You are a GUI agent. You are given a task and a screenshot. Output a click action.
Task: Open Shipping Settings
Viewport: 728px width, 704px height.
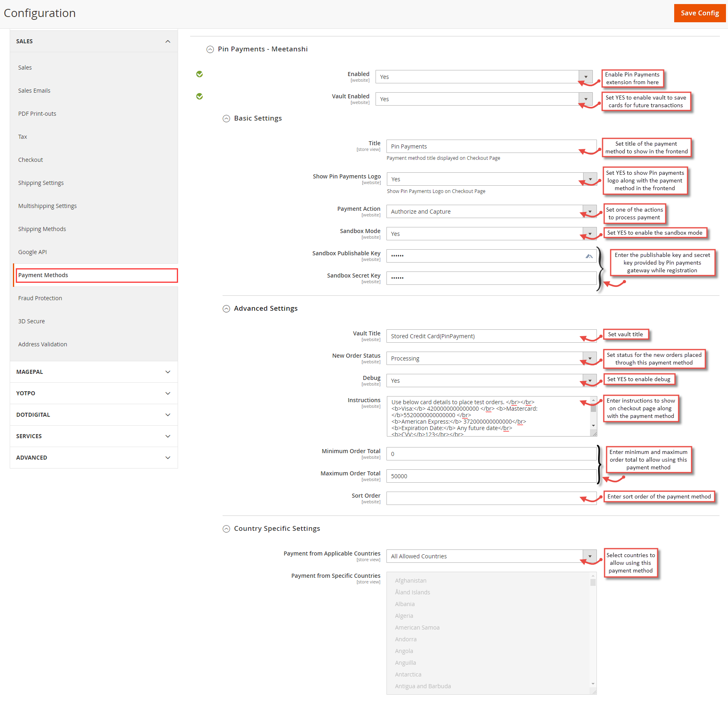click(x=41, y=183)
